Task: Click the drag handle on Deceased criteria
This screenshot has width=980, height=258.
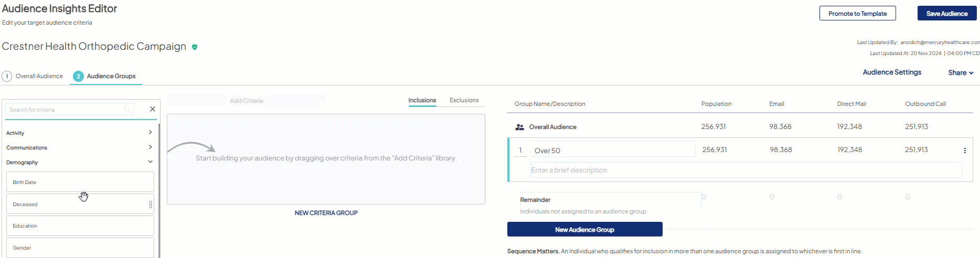Action: (151, 205)
